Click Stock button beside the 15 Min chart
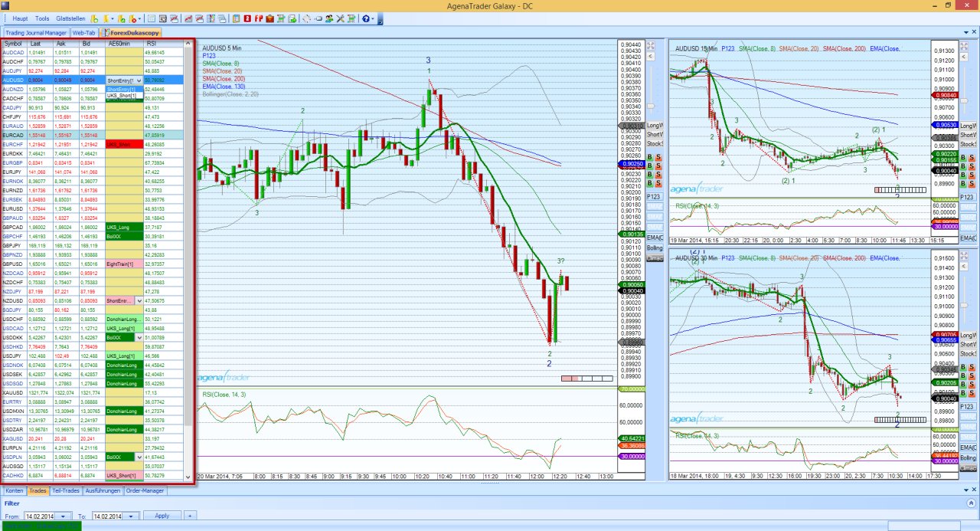 coord(969,144)
